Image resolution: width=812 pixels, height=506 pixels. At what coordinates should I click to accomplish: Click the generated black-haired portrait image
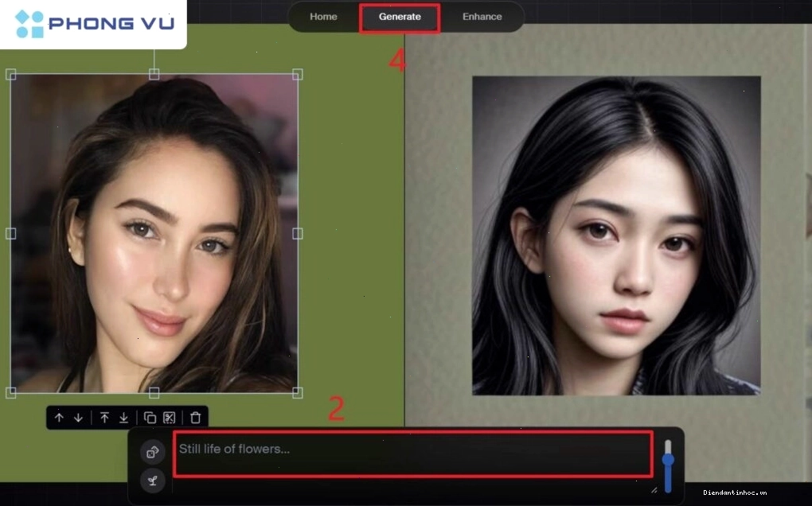[x=616, y=235]
